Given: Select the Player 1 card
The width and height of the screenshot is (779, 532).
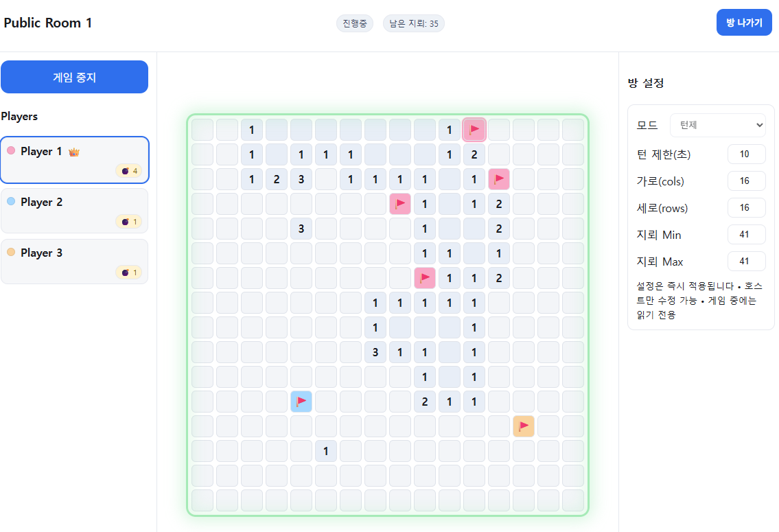Looking at the screenshot, I should (x=75, y=160).
